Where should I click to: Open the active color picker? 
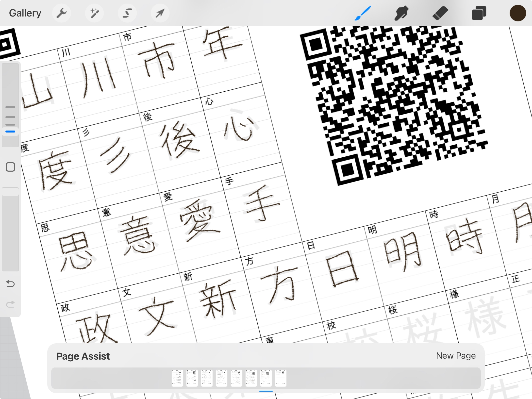518,13
